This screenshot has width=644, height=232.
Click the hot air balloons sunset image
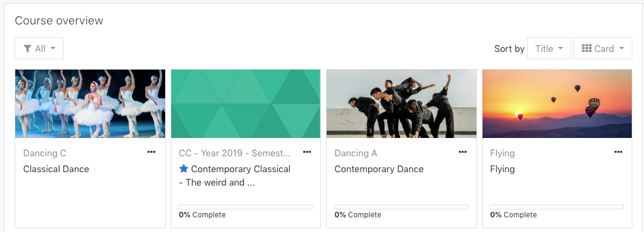pyautogui.click(x=557, y=104)
